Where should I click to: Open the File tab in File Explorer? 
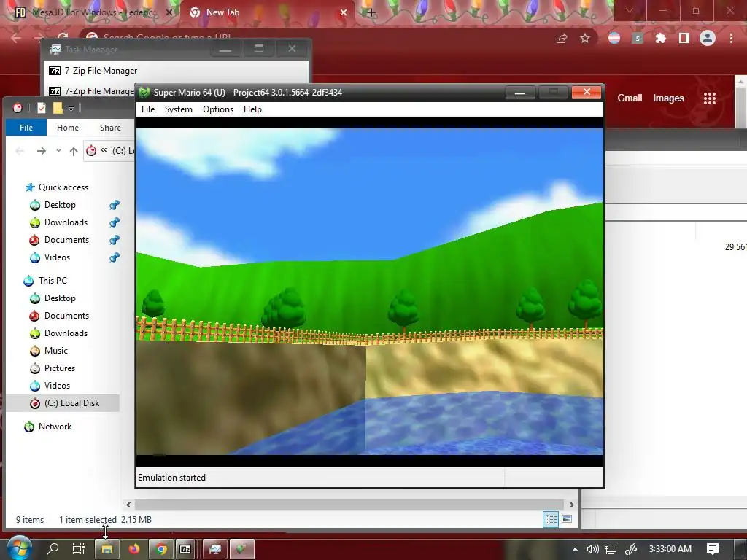pyautogui.click(x=26, y=128)
